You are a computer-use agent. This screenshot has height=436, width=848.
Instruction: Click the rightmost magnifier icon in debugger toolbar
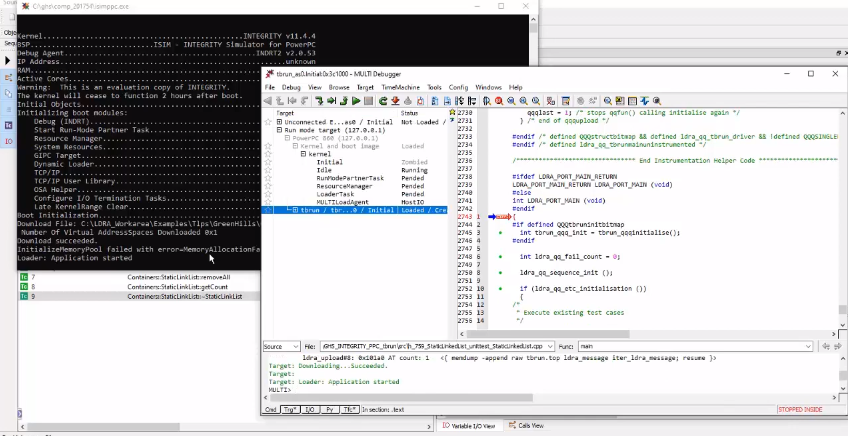pos(657,101)
